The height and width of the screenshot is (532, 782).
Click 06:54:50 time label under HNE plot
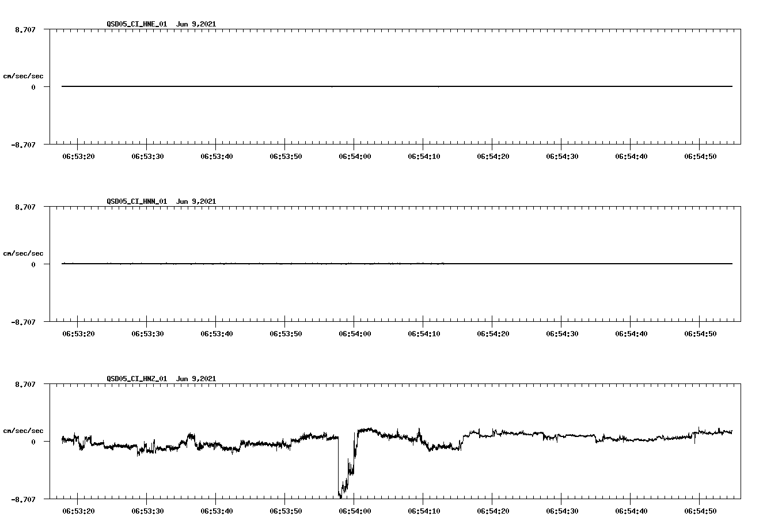point(700,156)
